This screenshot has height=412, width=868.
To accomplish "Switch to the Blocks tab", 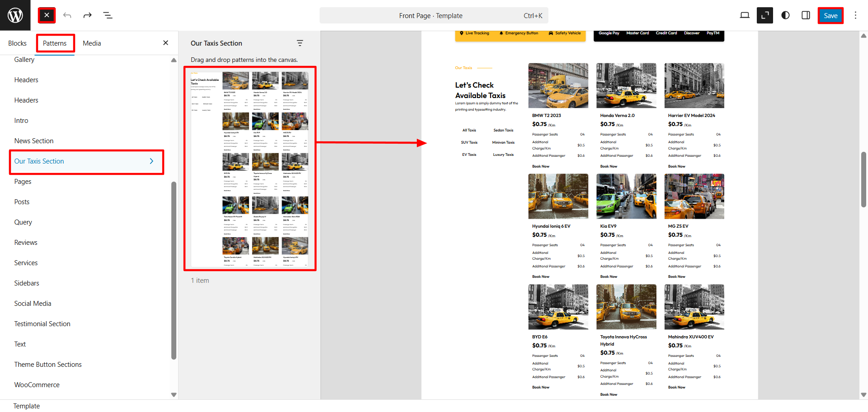I will 17,43.
